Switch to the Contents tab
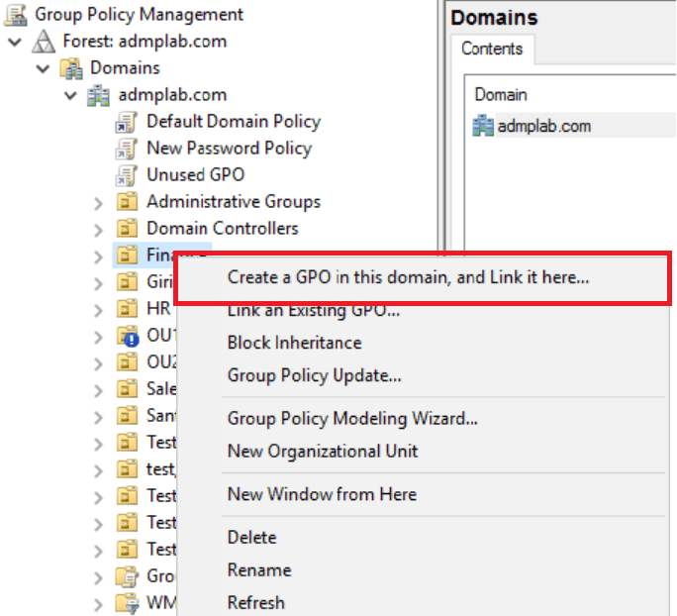 pos(492,49)
